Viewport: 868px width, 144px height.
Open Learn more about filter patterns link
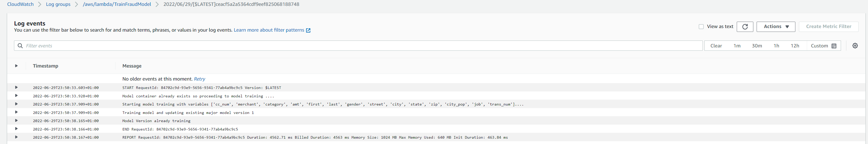click(269, 30)
